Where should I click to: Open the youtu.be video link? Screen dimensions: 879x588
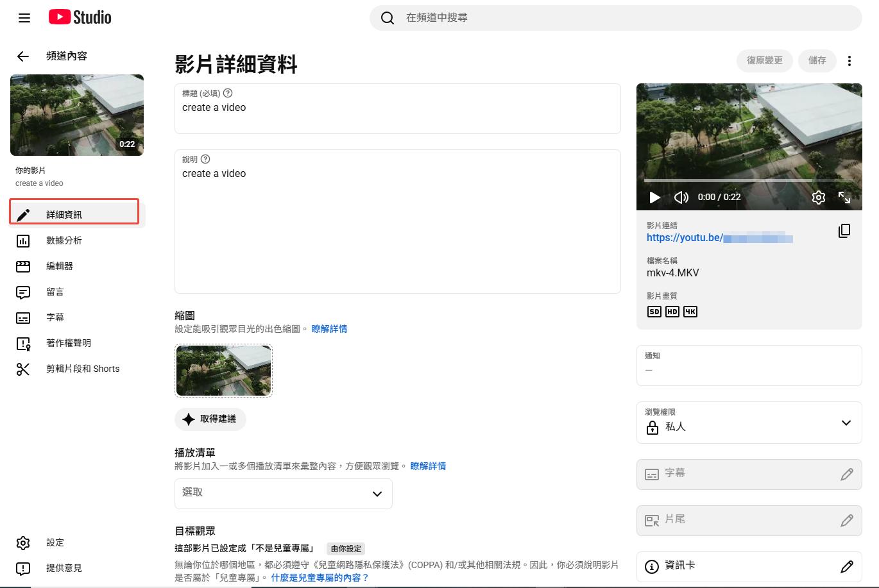(720, 238)
